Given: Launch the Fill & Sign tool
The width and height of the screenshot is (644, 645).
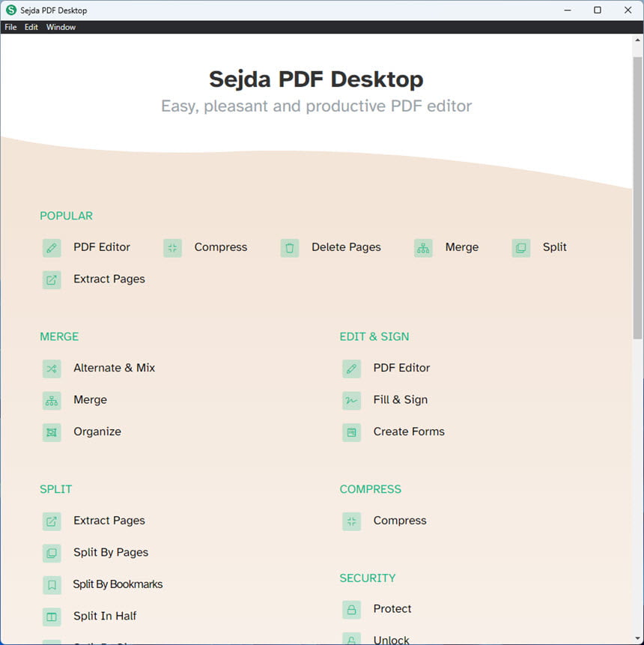Looking at the screenshot, I should click(401, 400).
